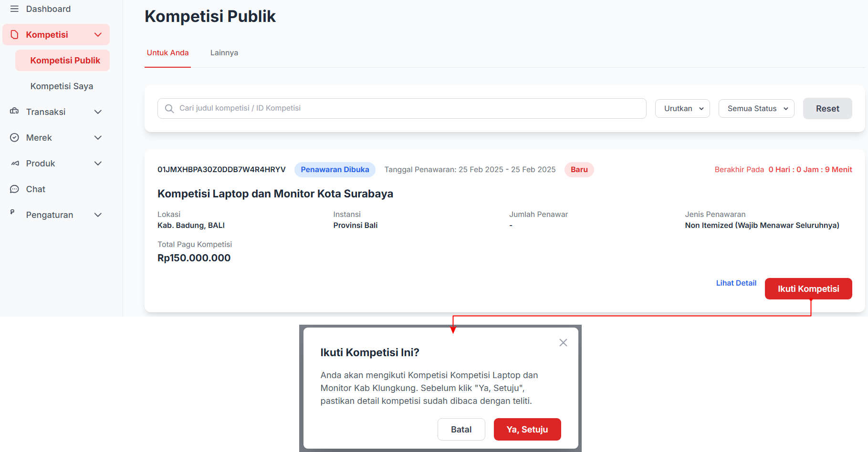Image resolution: width=868 pixels, height=452 pixels.
Task: Click the search magnifier icon
Action: tap(169, 109)
